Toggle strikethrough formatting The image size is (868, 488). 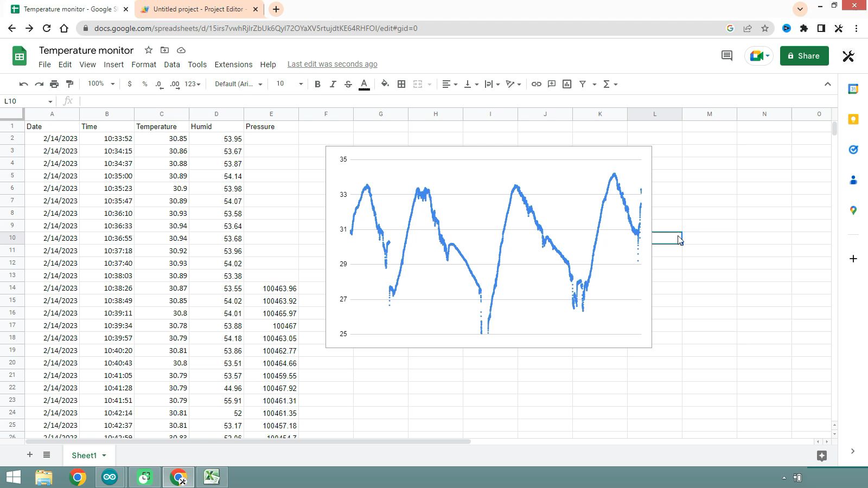click(348, 84)
